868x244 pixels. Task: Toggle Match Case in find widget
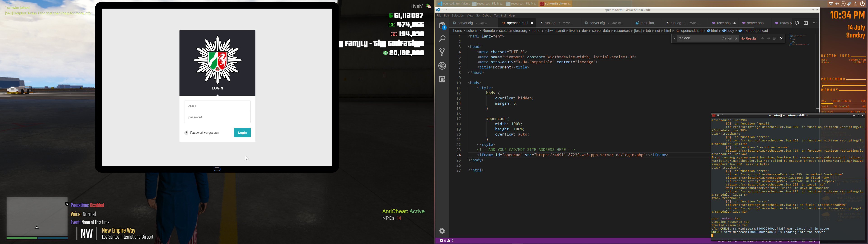click(724, 38)
